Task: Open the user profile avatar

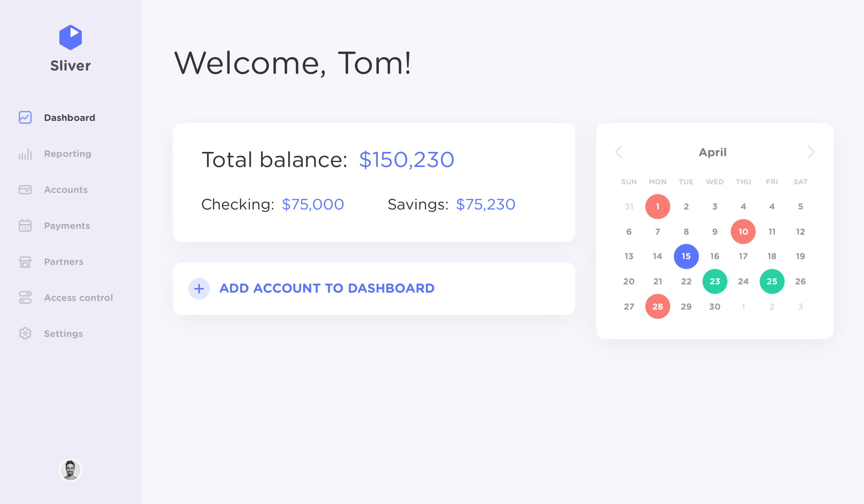Action: (71, 469)
